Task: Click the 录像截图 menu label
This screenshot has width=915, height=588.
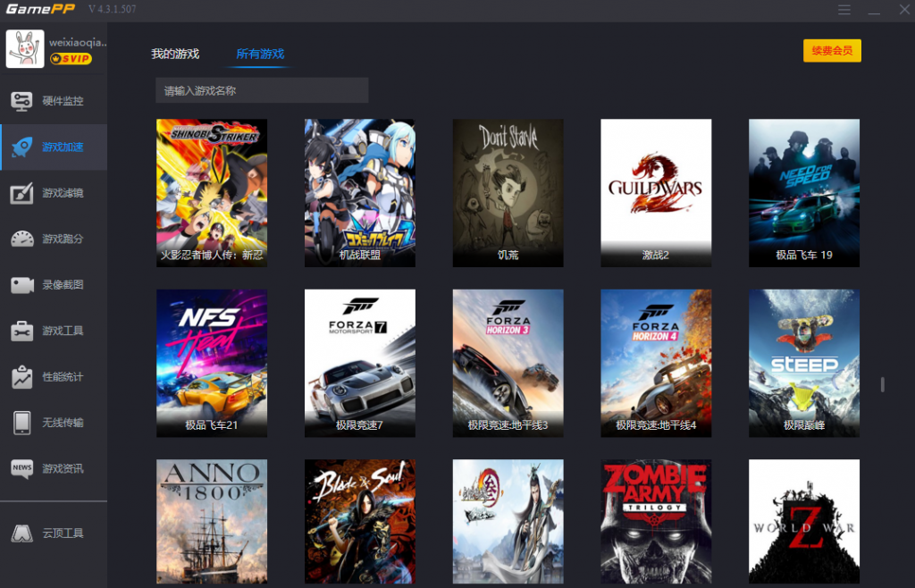Action: (x=63, y=285)
